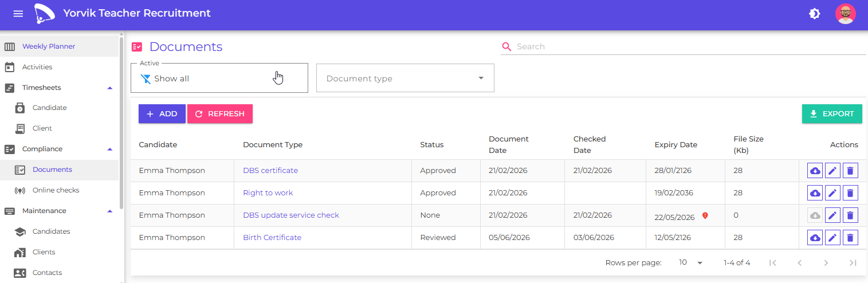This screenshot has height=283, width=868.
Task: Click expiry date 19/02/2036
Action: (674, 193)
